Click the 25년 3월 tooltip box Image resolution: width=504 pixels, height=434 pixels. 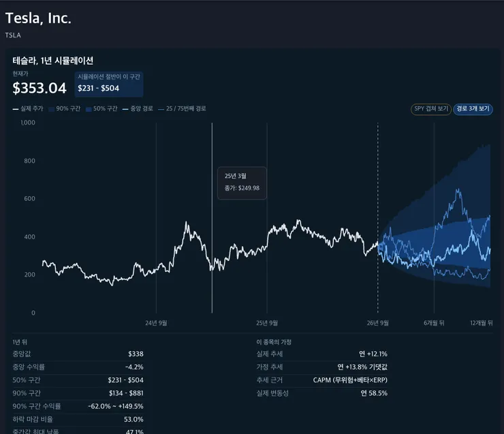tap(242, 183)
